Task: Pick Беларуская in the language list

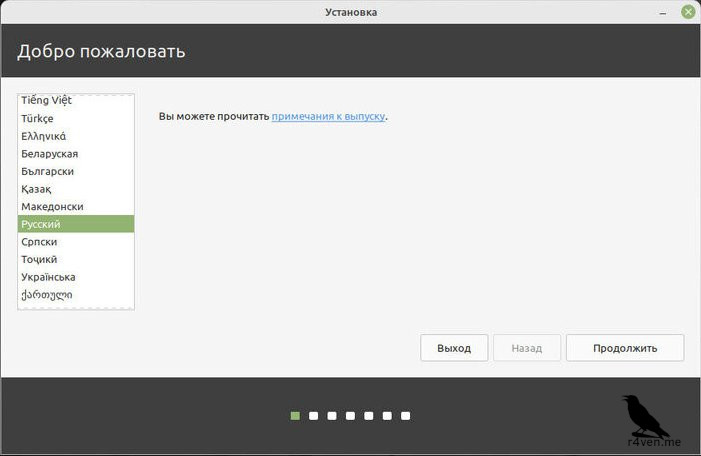Action: [49, 153]
